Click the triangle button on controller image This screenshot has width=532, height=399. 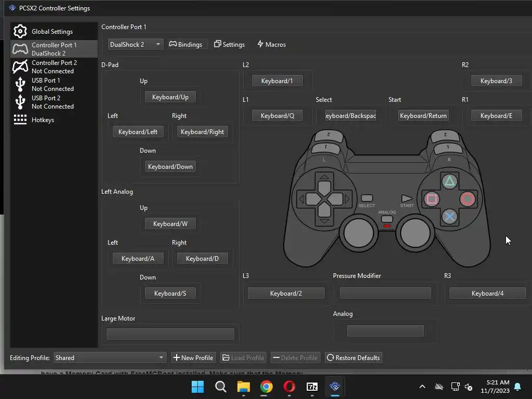(449, 181)
